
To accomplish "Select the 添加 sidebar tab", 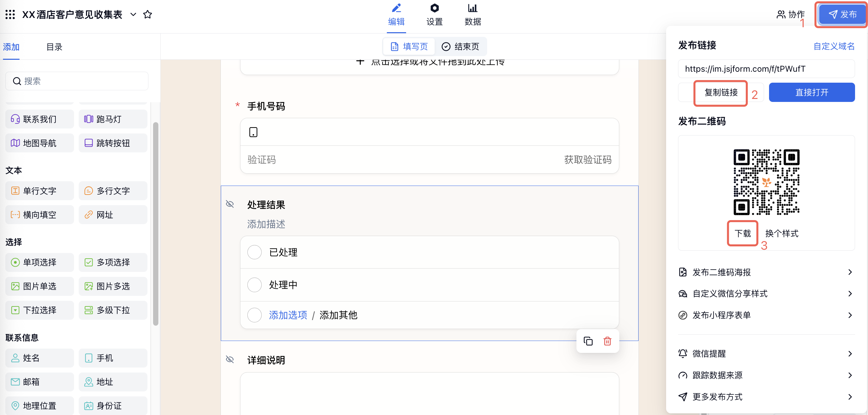I will point(11,47).
